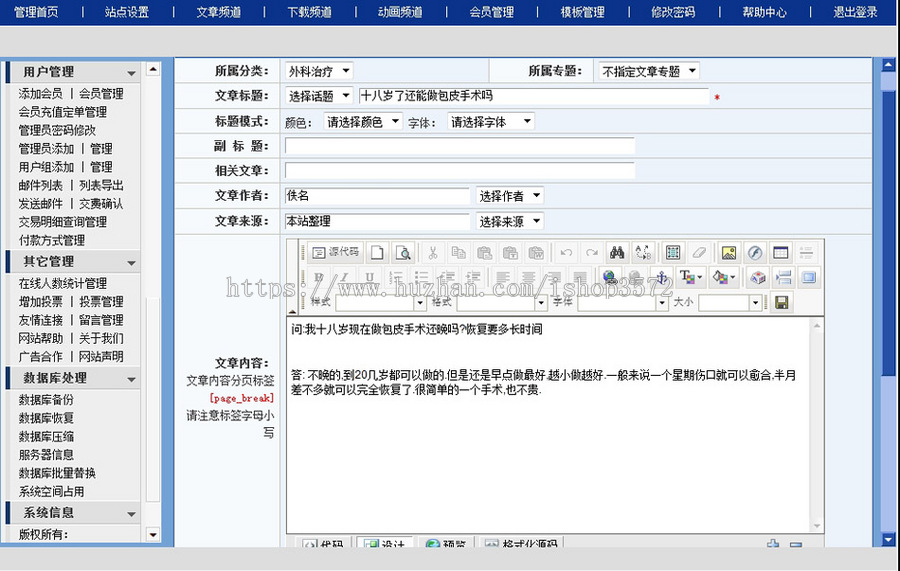Screen dimensions: 900x571
Task: Click the Insert Table icon
Action: tap(781, 253)
